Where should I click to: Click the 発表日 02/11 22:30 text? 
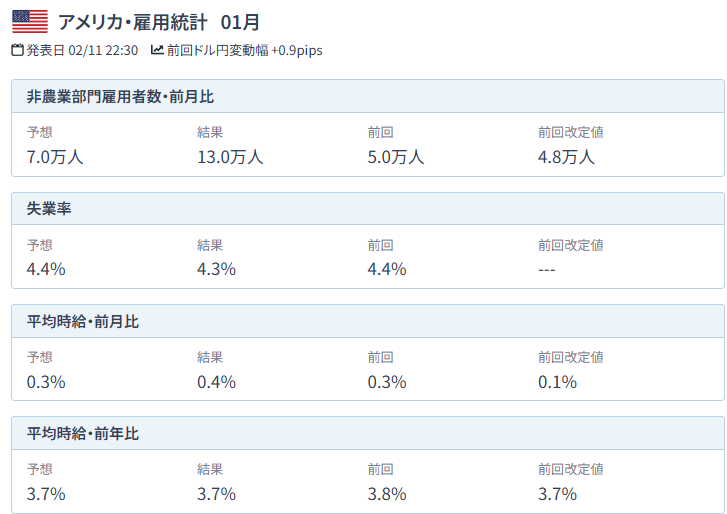pyautogui.click(x=82, y=50)
